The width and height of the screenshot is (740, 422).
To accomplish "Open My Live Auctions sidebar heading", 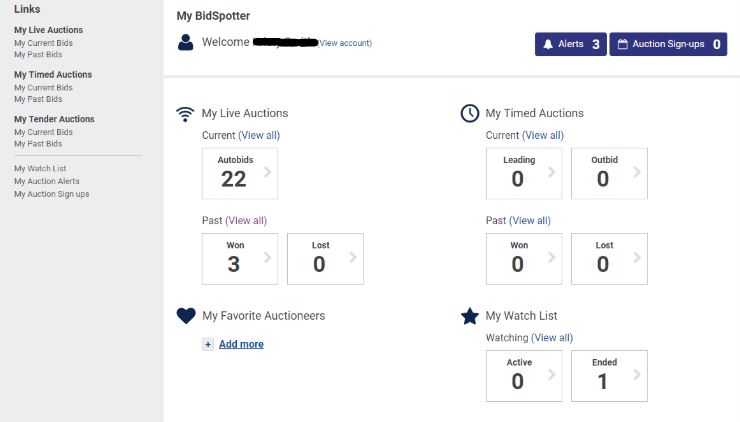I will click(x=48, y=30).
